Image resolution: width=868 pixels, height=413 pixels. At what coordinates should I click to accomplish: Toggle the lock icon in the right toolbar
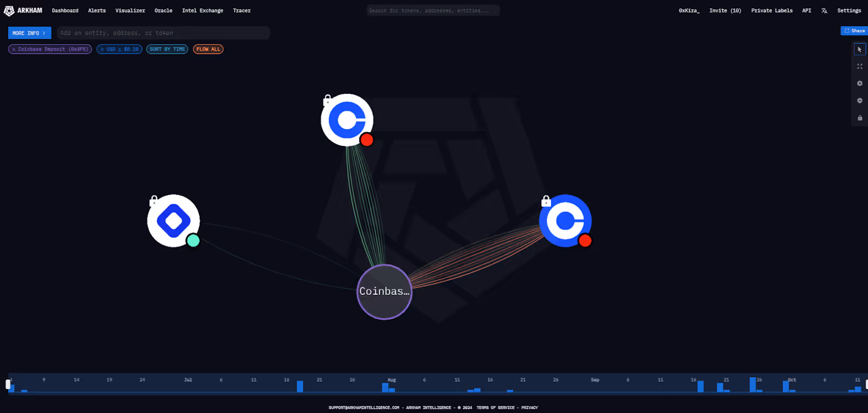860,118
